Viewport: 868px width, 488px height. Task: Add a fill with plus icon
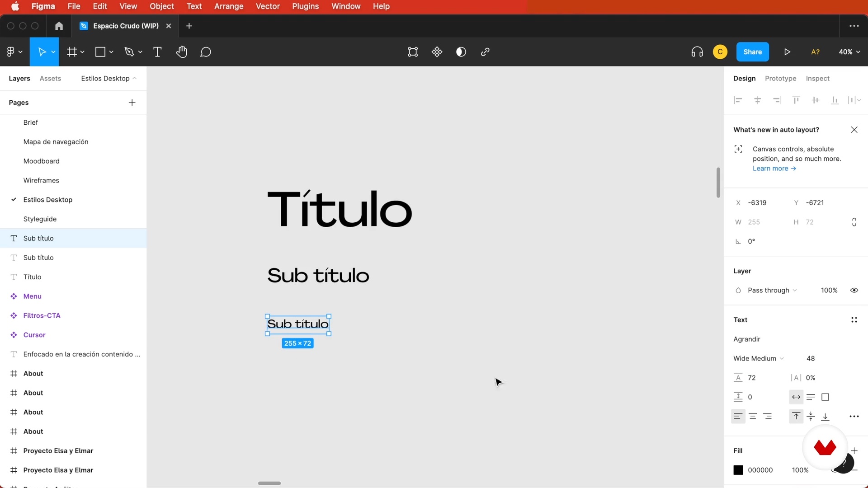tap(854, 450)
